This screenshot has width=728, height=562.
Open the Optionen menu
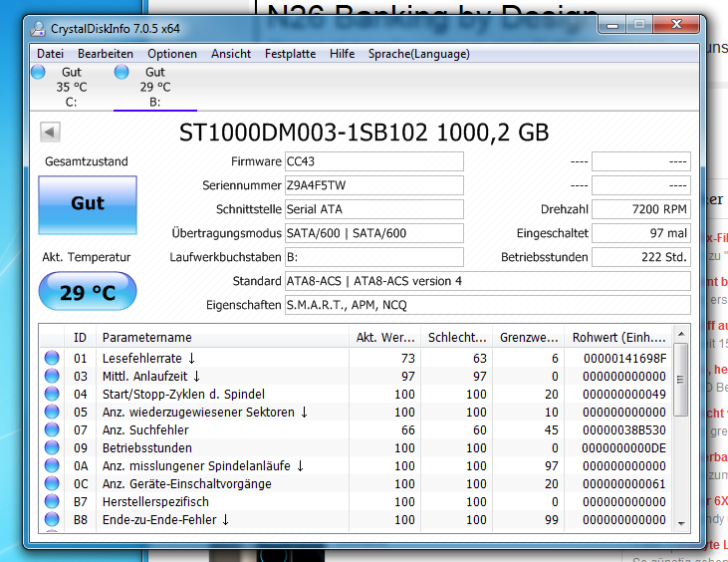click(172, 54)
